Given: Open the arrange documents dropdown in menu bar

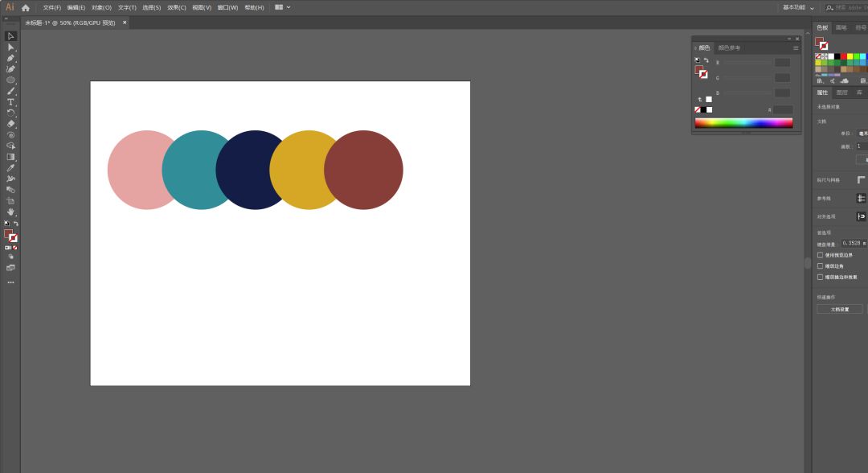Looking at the screenshot, I should click(282, 7).
